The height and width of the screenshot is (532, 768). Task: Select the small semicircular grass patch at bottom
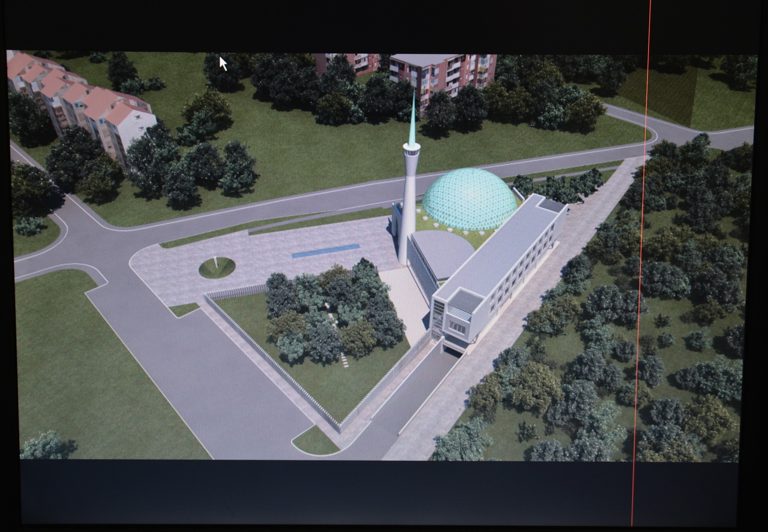click(x=315, y=441)
